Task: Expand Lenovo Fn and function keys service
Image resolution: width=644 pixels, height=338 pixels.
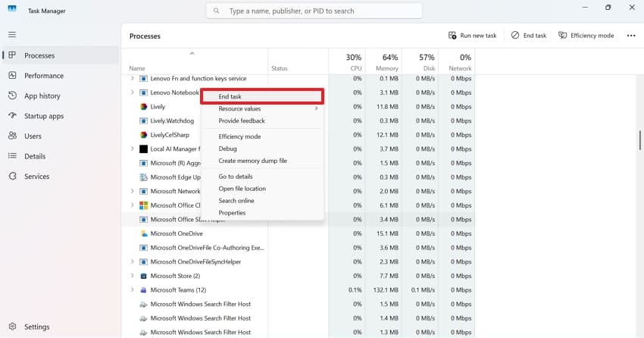Action: pos(132,78)
